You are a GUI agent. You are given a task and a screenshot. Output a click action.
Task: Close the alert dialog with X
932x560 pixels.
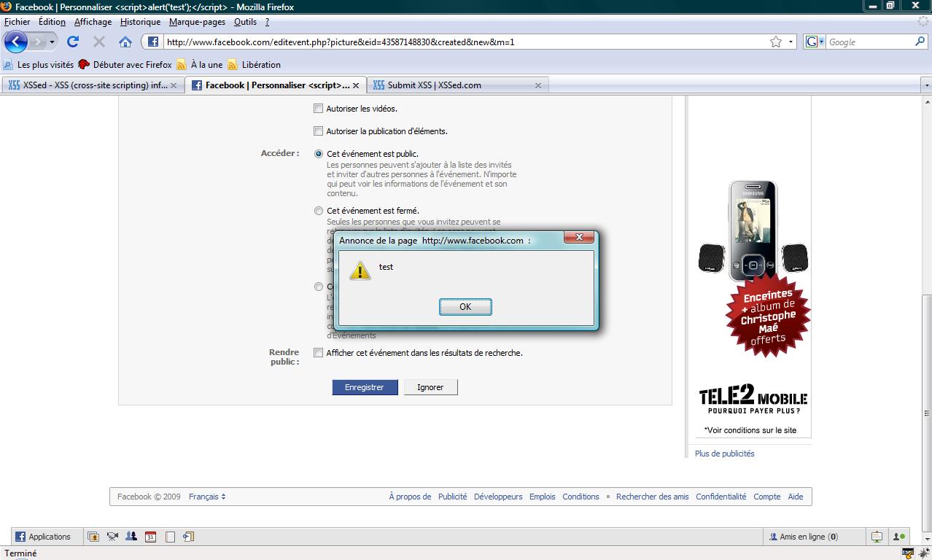[579, 237]
